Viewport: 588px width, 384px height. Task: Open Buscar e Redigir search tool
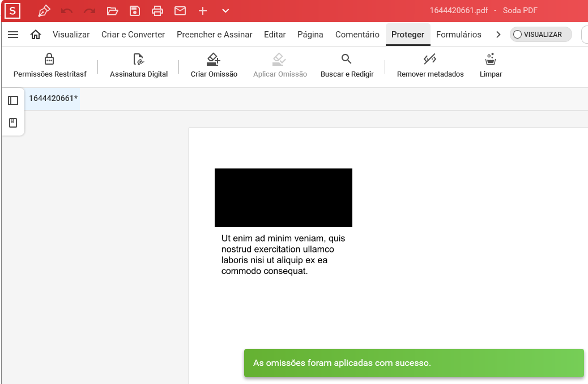point(347,65)
